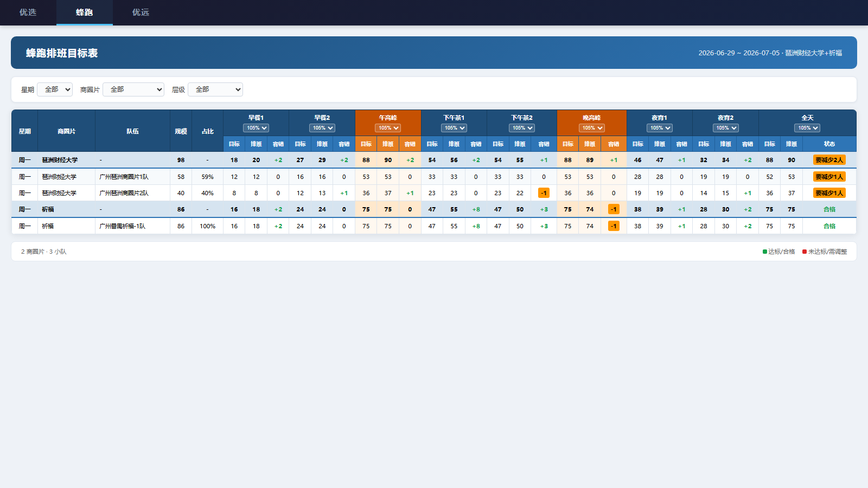Click the 要减少2人 status badge

tap(829, 160)
